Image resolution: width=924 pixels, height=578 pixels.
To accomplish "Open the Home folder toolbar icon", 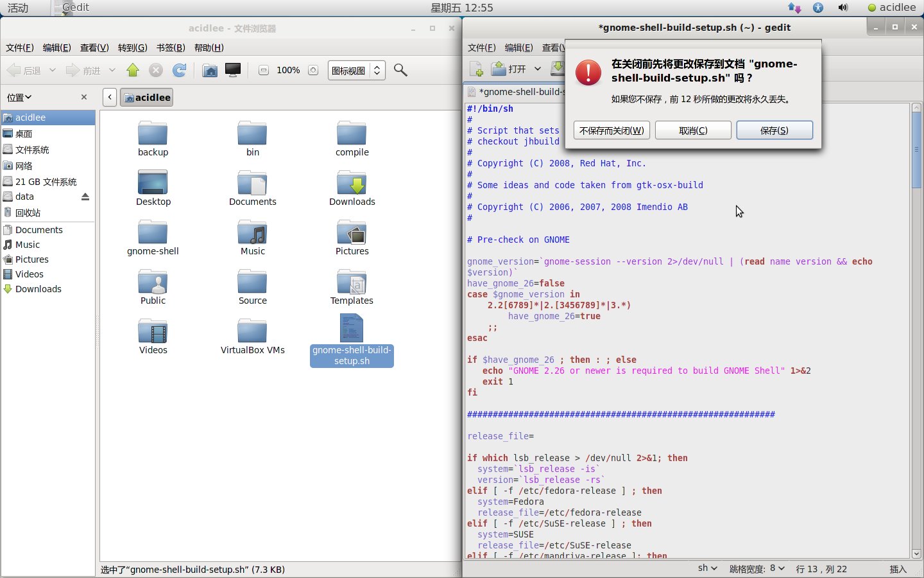I will pos(210,71).
